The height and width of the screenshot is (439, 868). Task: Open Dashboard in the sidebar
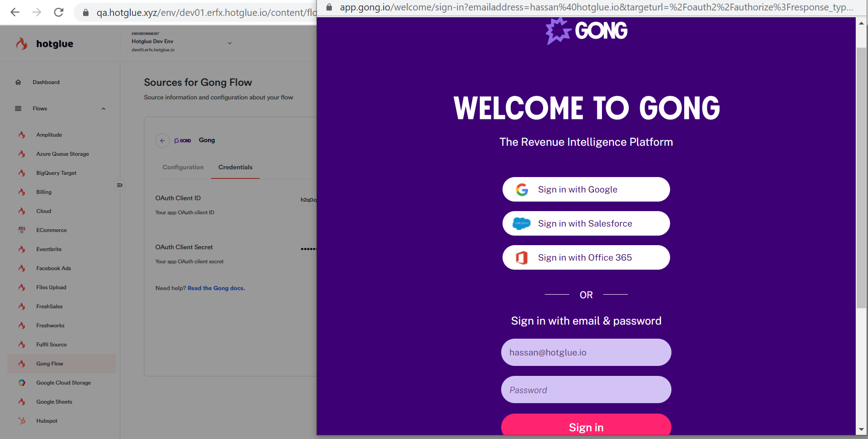46,82
